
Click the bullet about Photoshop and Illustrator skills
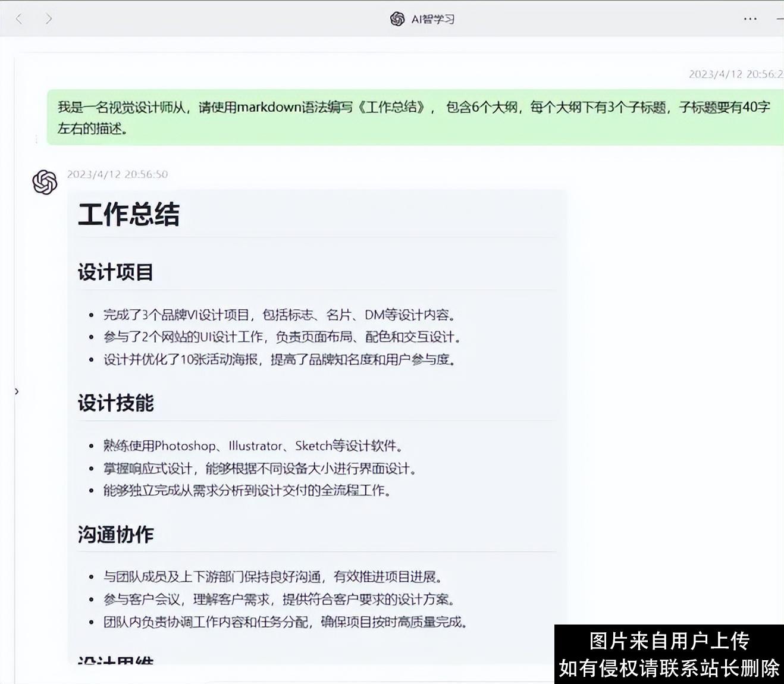[252, 445]
